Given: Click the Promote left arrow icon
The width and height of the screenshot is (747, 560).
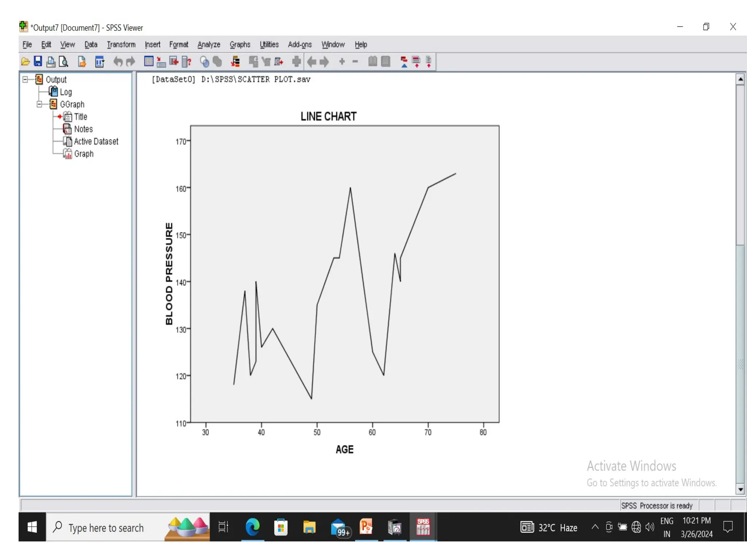Looking at the screenshot, I should [311, 62].
